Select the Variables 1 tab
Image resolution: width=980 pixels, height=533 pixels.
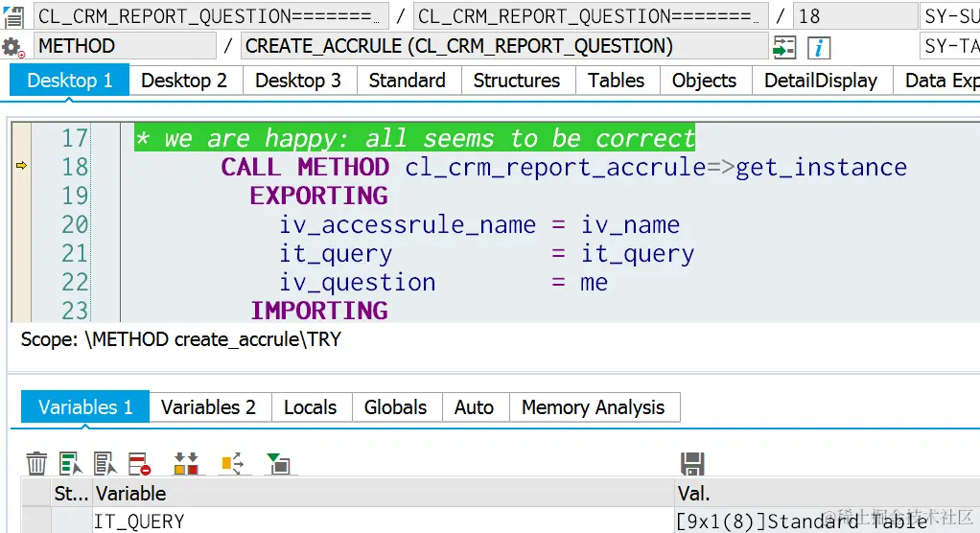(x=85, y=407)
